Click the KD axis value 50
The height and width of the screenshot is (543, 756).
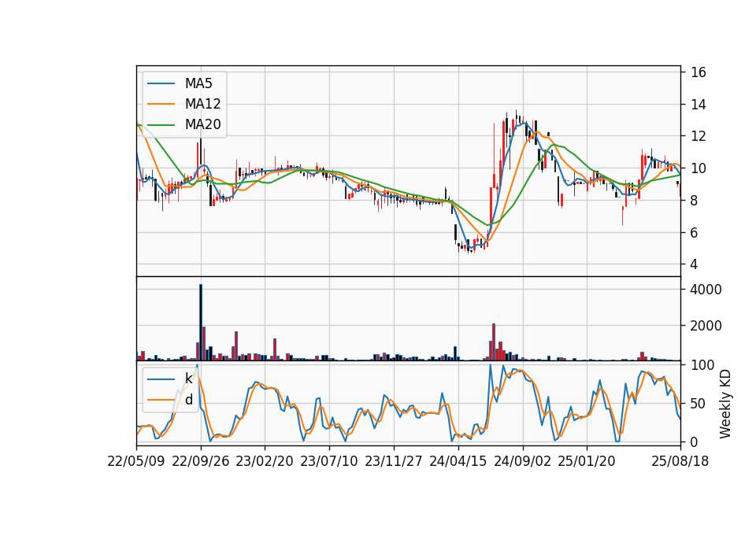[699, 403]
